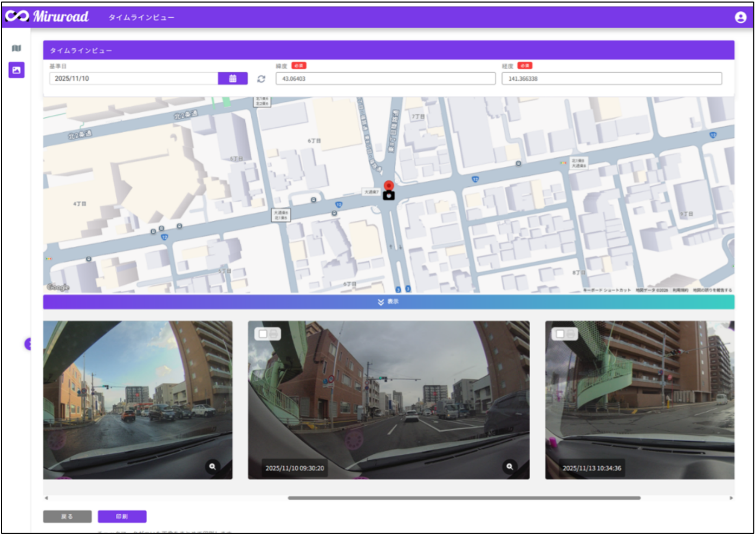Open the calendar date picker

point(232,79)
